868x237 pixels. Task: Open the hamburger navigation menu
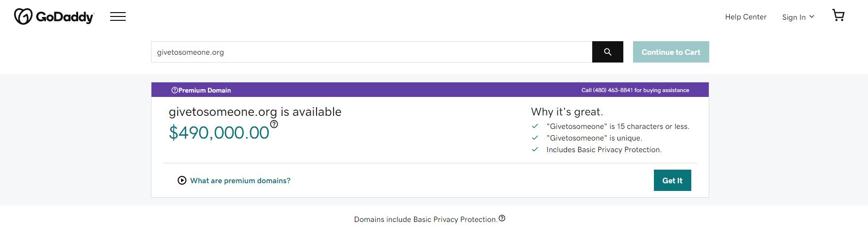118,17
